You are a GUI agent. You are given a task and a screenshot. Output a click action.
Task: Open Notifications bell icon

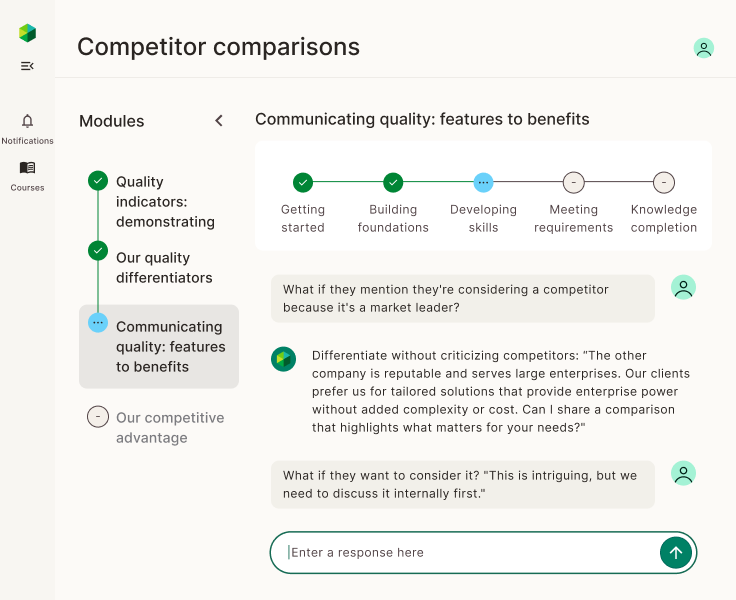click(x=27, y=121)
